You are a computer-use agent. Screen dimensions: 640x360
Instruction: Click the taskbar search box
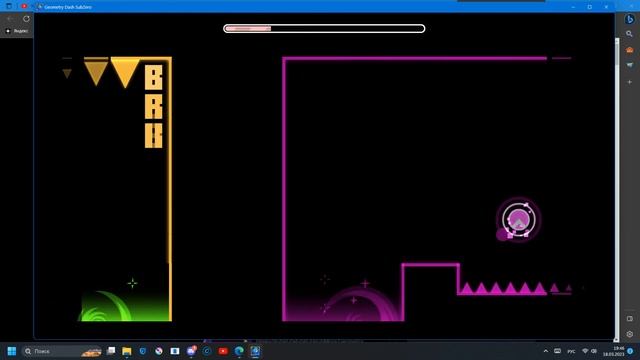click(61, 351)
